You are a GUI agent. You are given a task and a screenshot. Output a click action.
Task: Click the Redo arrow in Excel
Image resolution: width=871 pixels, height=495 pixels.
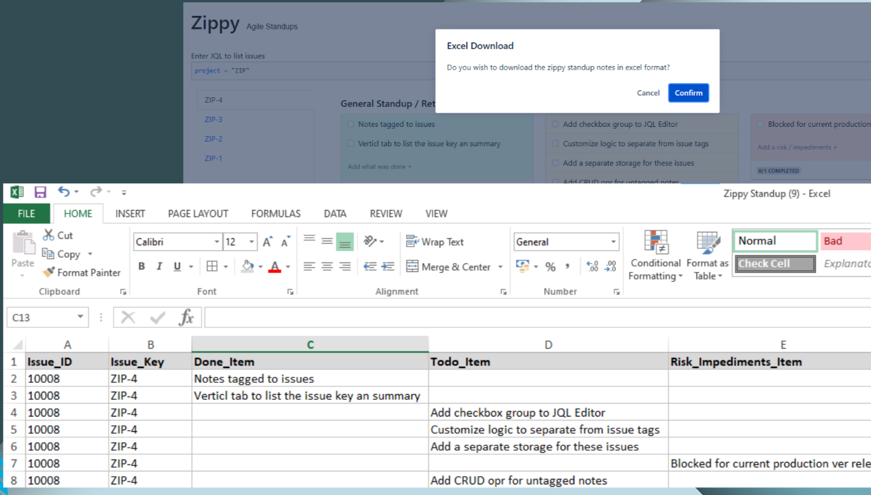[x=96, y=192]
